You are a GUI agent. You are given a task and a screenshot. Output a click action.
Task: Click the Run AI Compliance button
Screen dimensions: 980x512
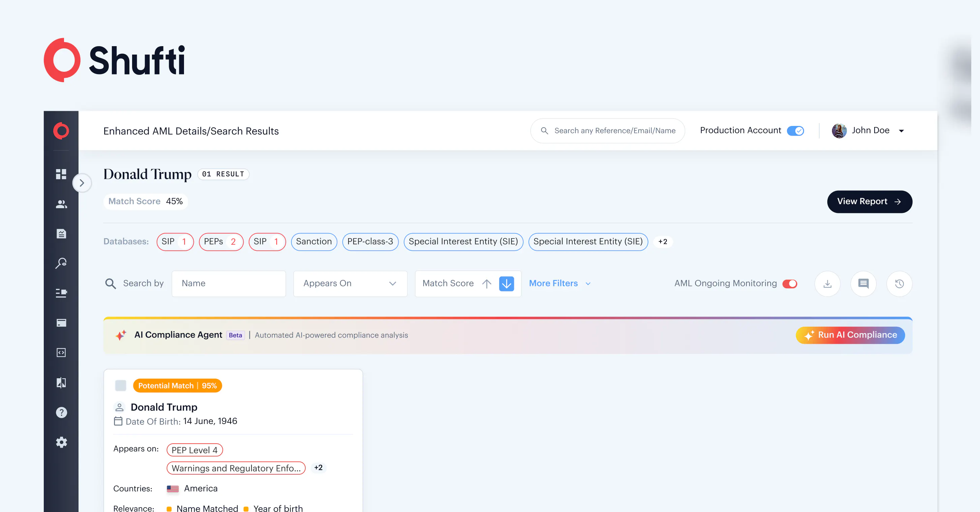click(850, 335)
